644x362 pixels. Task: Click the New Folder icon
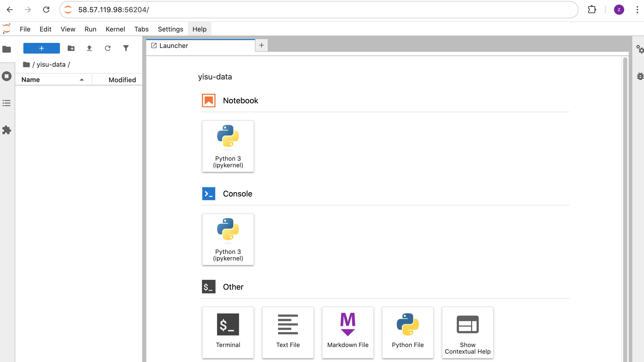[x=71, y=48]
